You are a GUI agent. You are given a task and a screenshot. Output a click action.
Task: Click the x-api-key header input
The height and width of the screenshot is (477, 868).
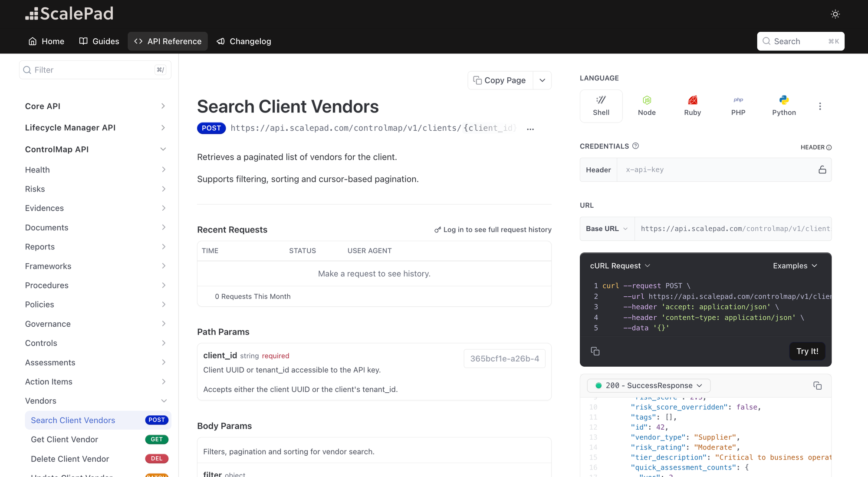(716, 170)
